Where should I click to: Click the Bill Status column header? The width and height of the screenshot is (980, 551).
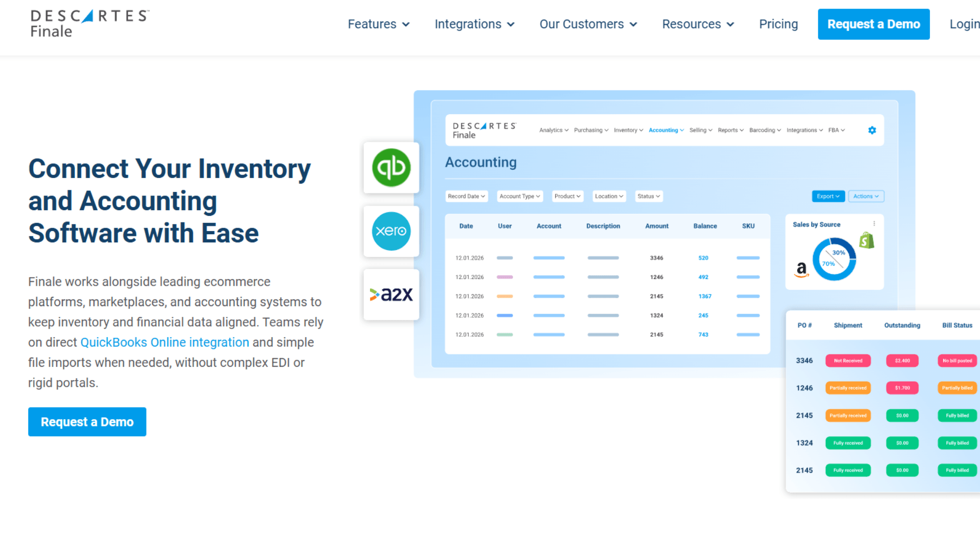tap(958, 325)
